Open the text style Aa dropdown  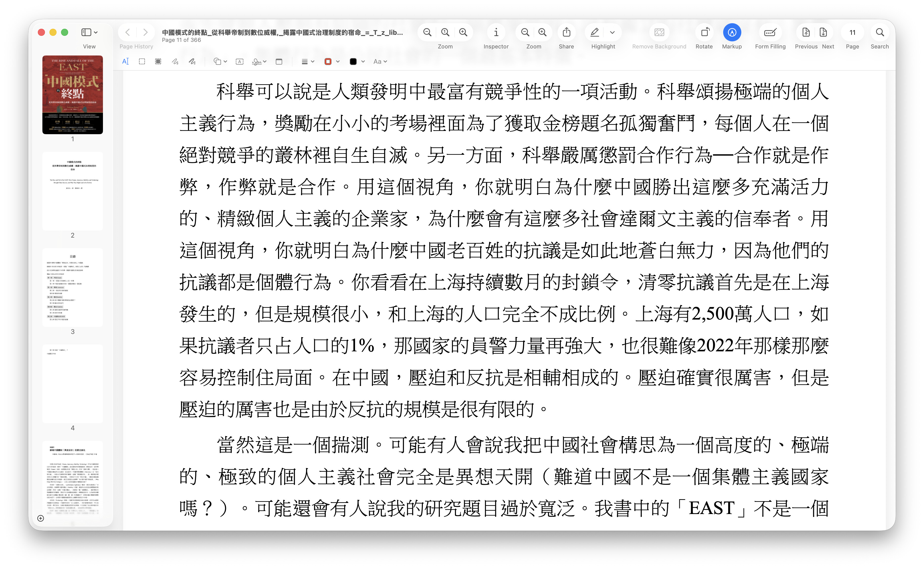click(380, 62)
